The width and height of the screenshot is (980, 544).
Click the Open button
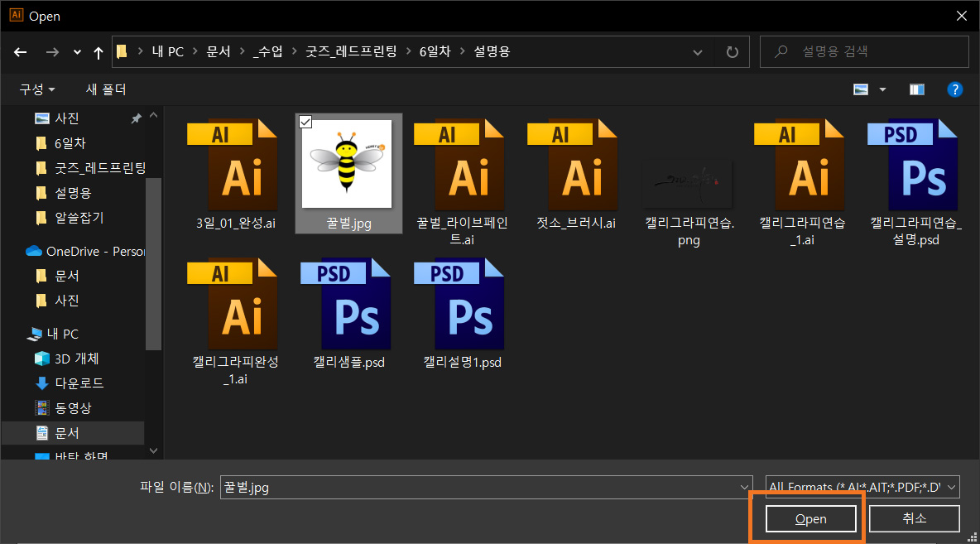coord(810,519)
